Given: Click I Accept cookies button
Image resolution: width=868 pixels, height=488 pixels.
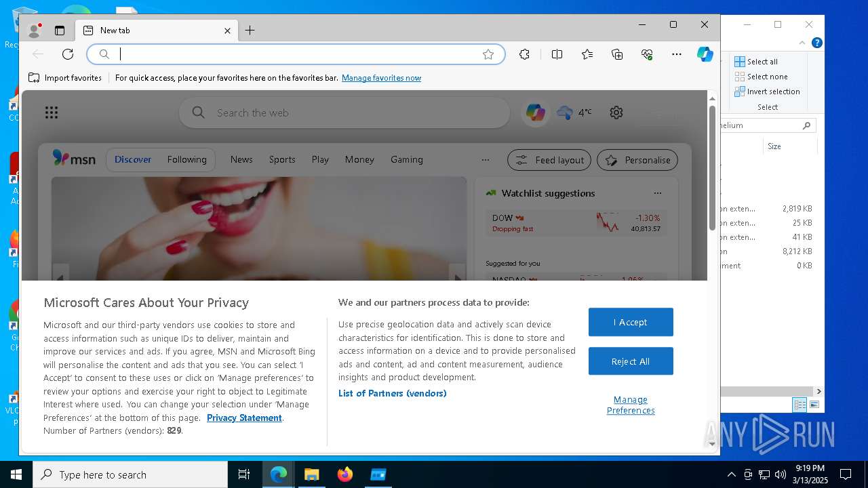Looking at the screenshot, I should click(x=631, y=322).
